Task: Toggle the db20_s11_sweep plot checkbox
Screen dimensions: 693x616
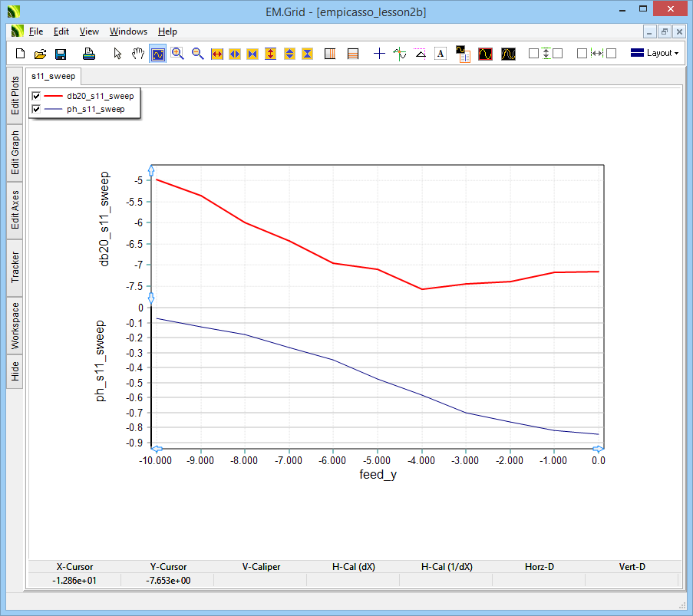Action: tap(36, 97)
